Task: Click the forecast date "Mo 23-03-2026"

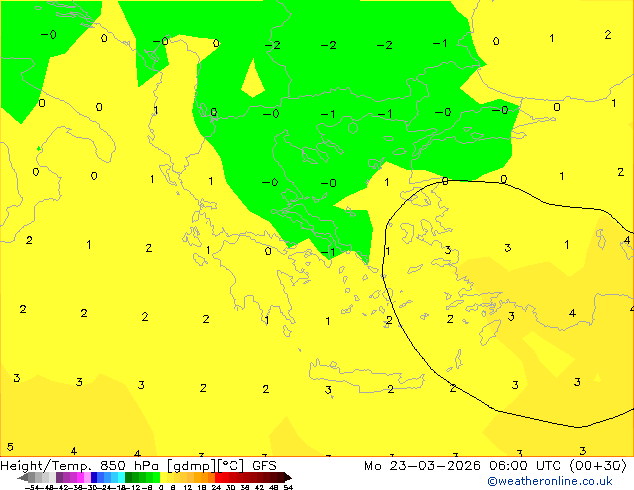Action: coord(422,466)
